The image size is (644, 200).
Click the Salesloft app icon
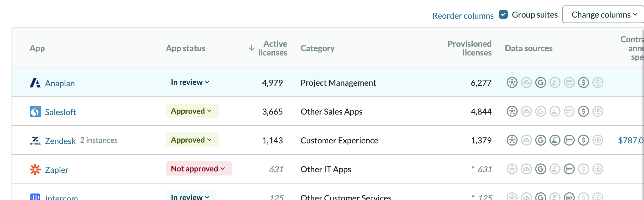[x=35, y=112]
